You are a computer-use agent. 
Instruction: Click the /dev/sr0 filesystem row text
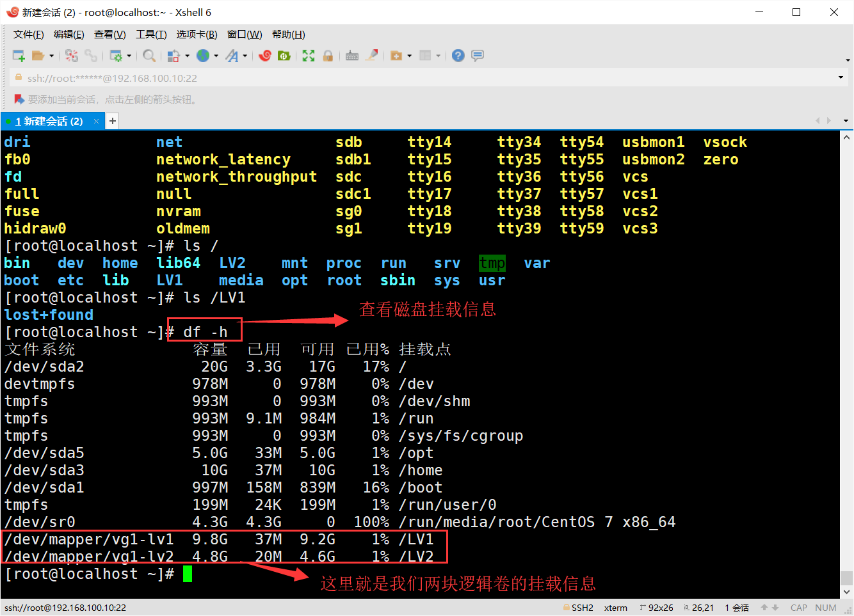point(40,522)
